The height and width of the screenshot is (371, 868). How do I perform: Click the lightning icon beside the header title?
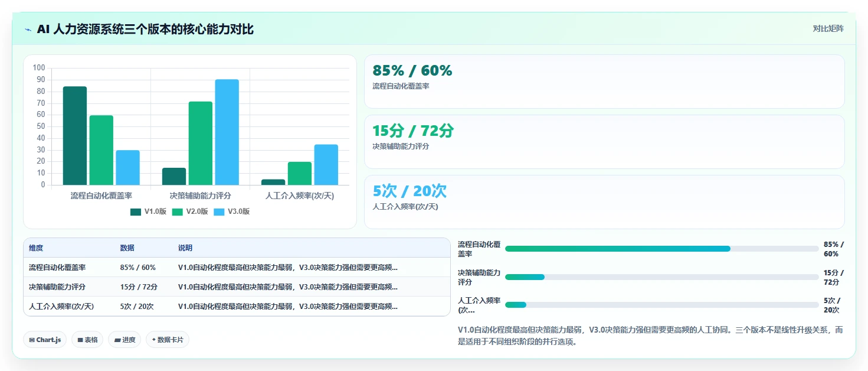(x=28, y=30)
